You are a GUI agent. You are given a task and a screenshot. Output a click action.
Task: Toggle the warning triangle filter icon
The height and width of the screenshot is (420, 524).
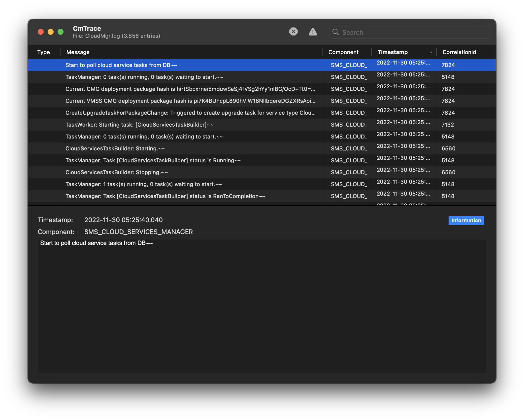pos(313,32)
